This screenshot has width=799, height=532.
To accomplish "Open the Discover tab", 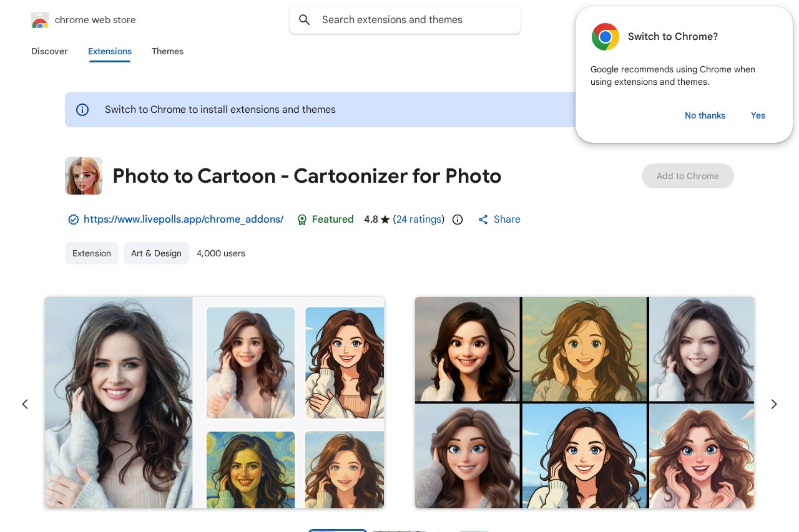I will click(x=49, y=52).
